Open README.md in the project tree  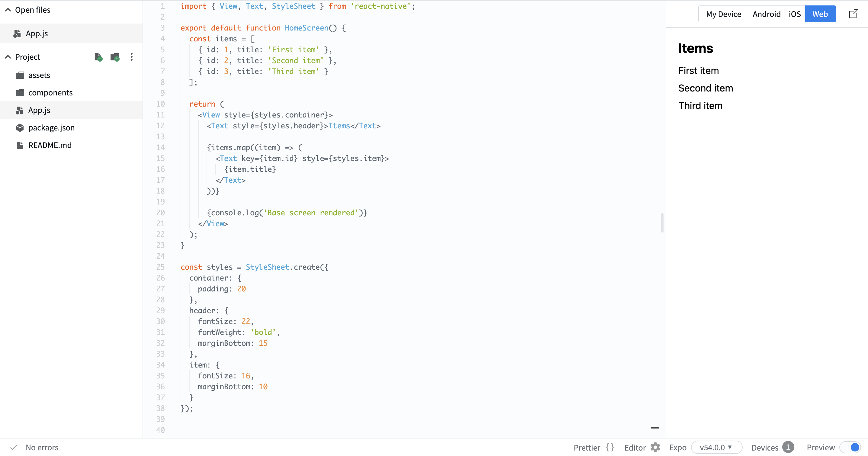coord(50,145)
